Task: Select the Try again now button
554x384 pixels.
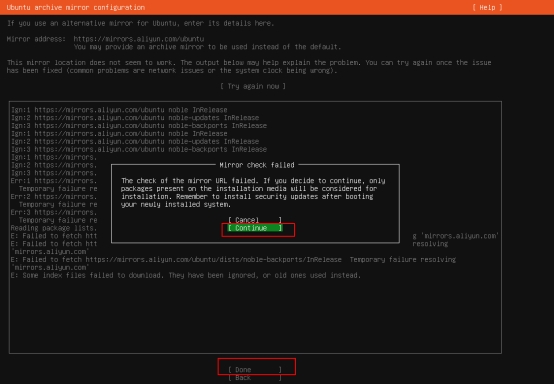Action: (x=253, y=86)
